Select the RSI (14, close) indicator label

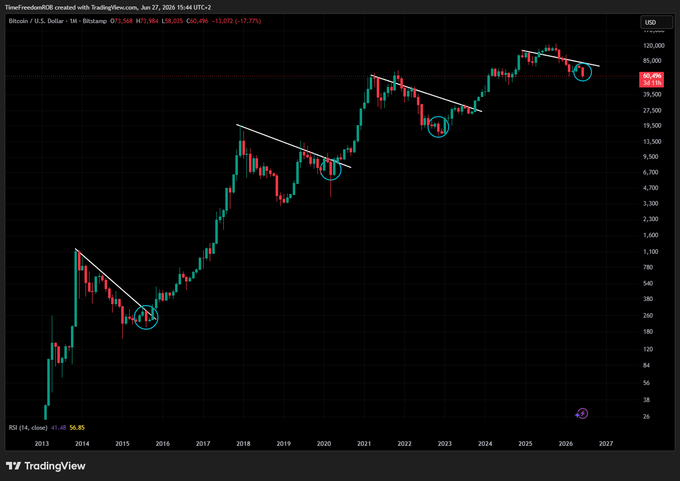(28, 428)
